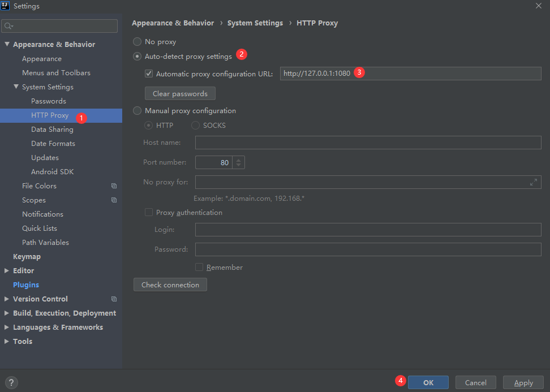Select the No proxy radio button

(137, 42)
